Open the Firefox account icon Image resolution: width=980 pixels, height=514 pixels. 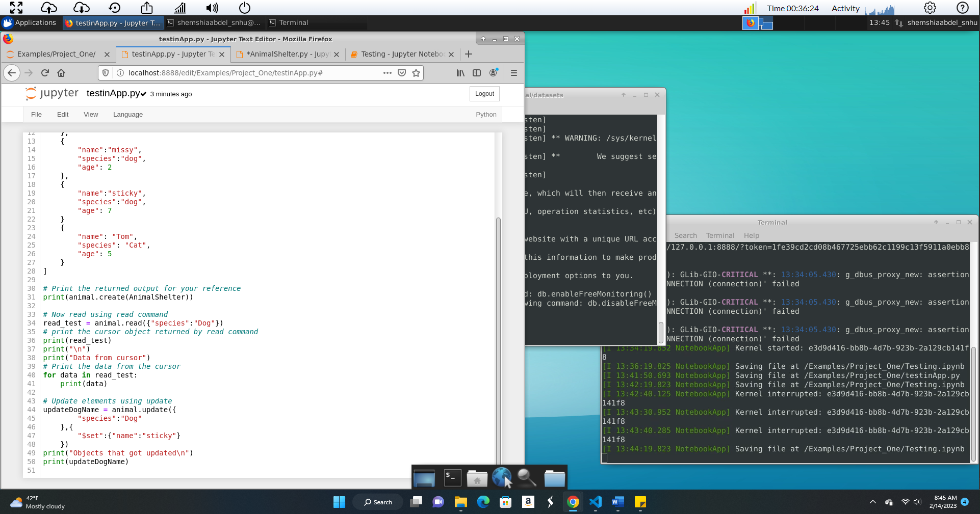point(493,73)
